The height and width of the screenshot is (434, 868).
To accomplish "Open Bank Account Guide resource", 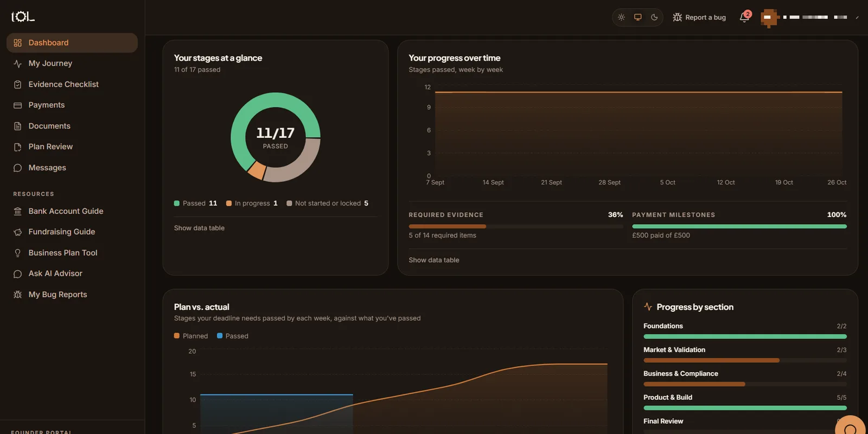I will pos(72,211).
